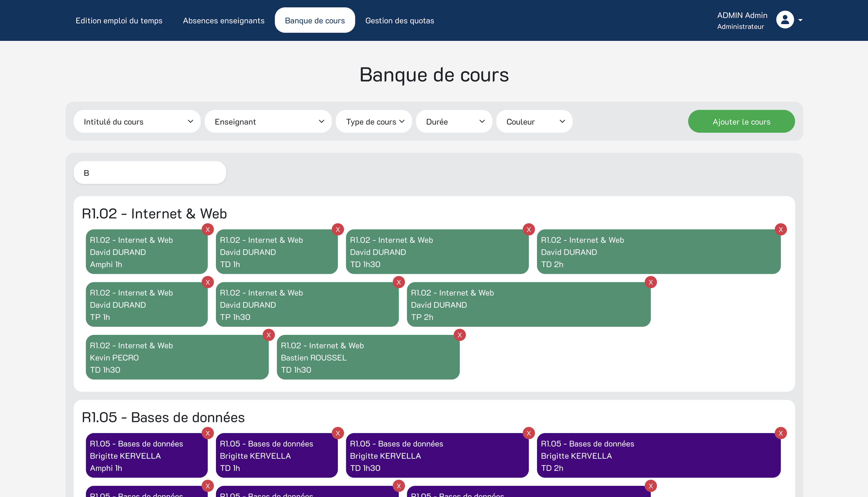Delete Bastien ROUSSEL's TD 1h30 course

click(460, 335)
